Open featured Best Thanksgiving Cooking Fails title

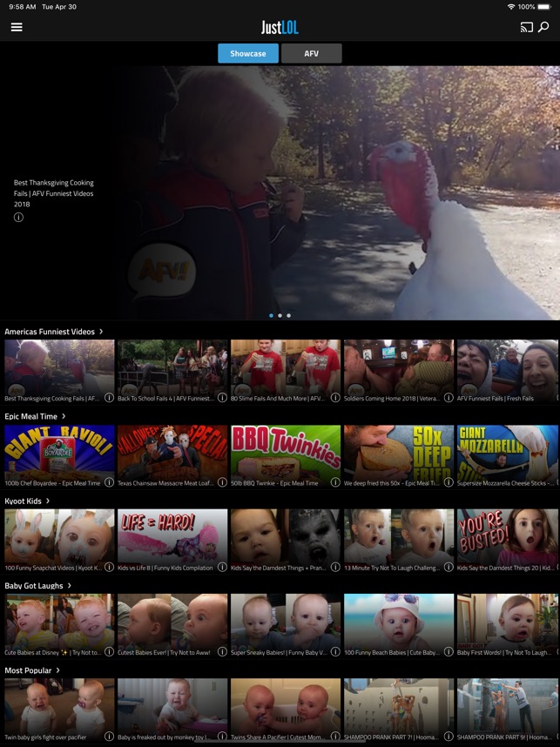point(54,193)
